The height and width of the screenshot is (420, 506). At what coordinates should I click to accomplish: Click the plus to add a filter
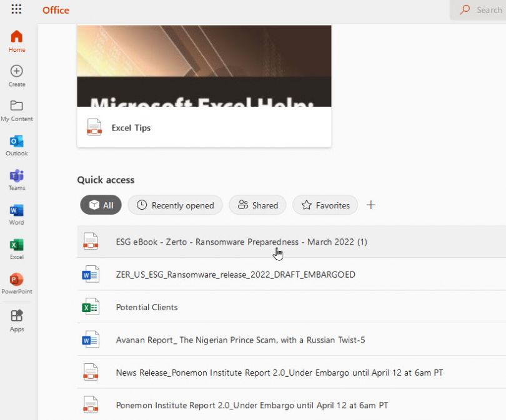pos(370,205)
